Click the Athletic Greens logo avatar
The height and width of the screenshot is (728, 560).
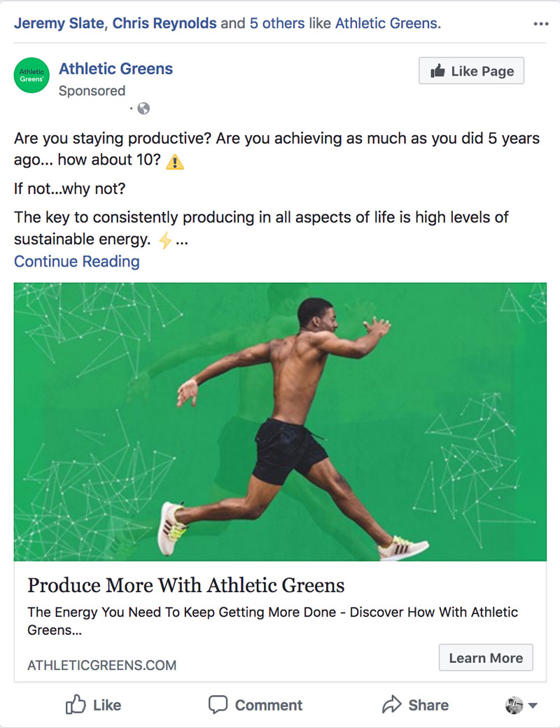point(31,75)
